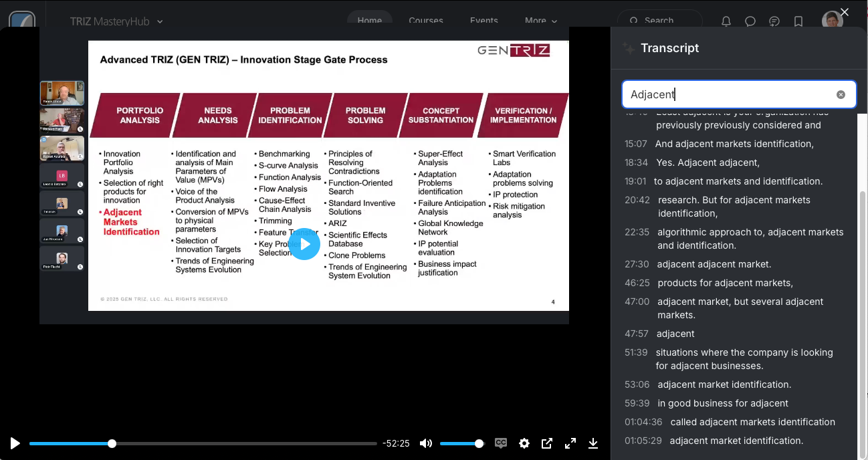Jump to transcript line at 27:30
The image size is (868, 460).
point(734,264)
